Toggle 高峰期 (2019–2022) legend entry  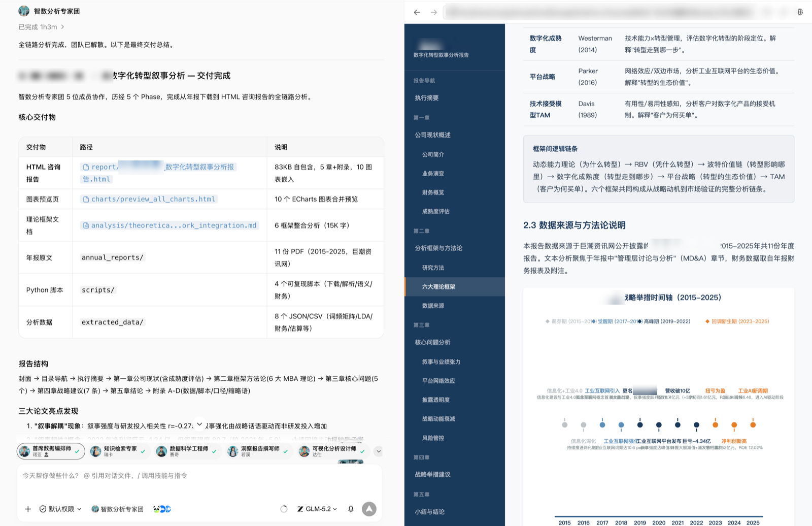click(x=664, y=321)
